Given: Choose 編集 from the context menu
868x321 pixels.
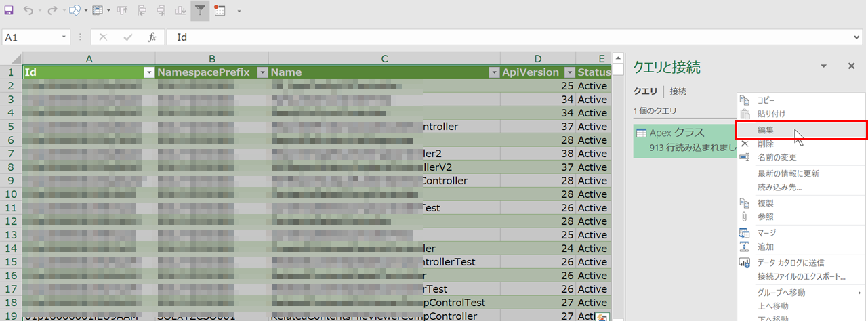Looking at the screenshot, I should [x=801, y=129].
